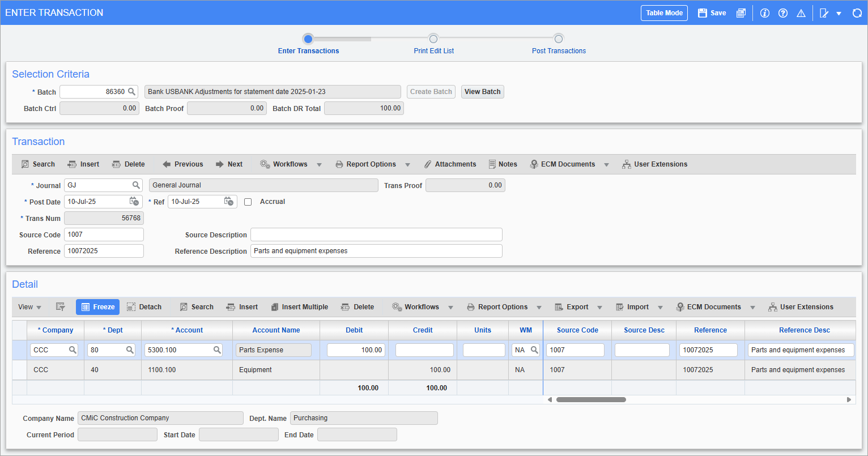Click Company CCC lookup magnifier
This screenshot has height=456, width=868.
(x=73, y=350)
